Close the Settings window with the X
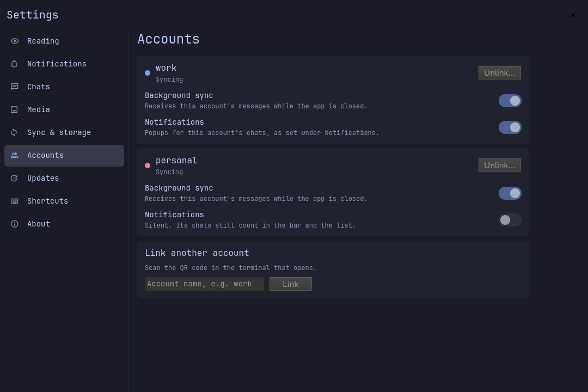The image size is (588, 392). [573, 15]
